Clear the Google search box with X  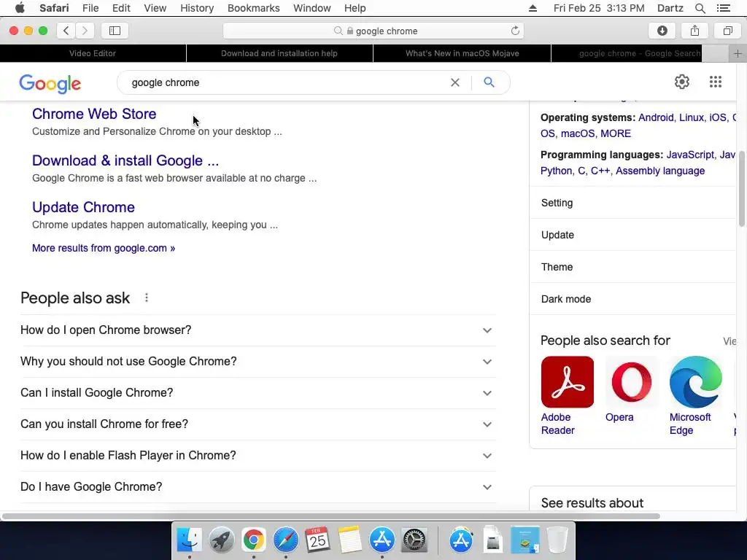tap(455, 82)
